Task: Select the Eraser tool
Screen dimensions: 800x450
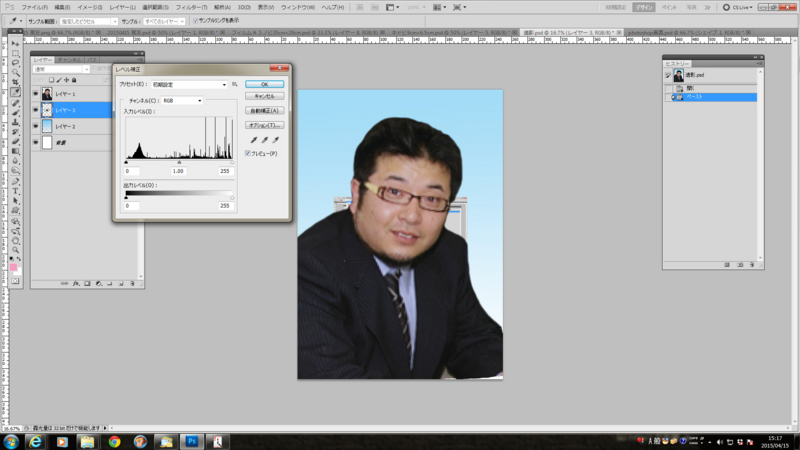Action: pos(15,142)
